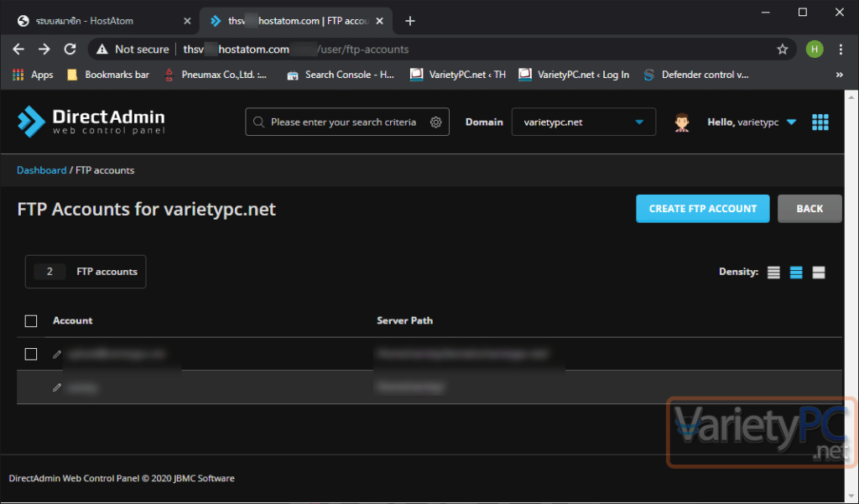Edit the FTP account in the highlighted row
The image size is (859, 504).
point(57,387)
